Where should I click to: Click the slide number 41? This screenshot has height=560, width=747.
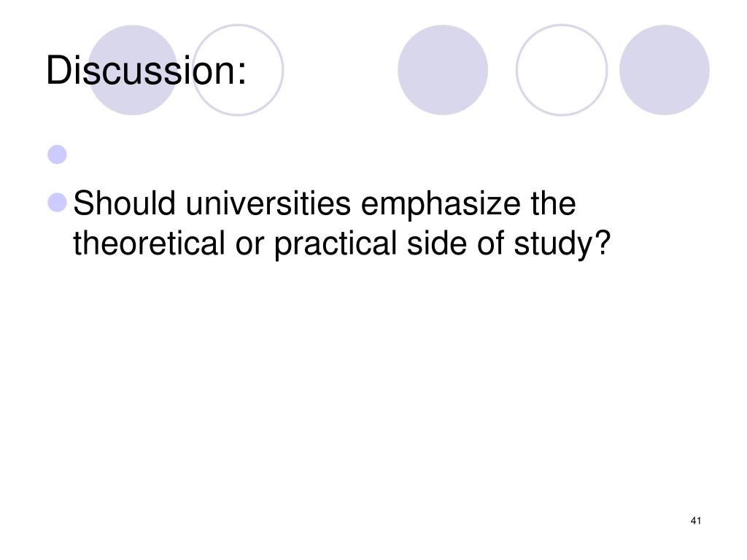695,521
